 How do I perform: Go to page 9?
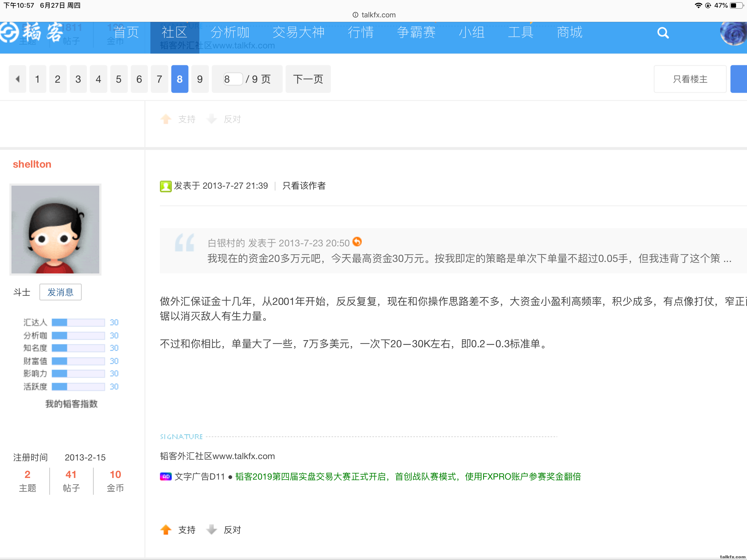point(200,79)
